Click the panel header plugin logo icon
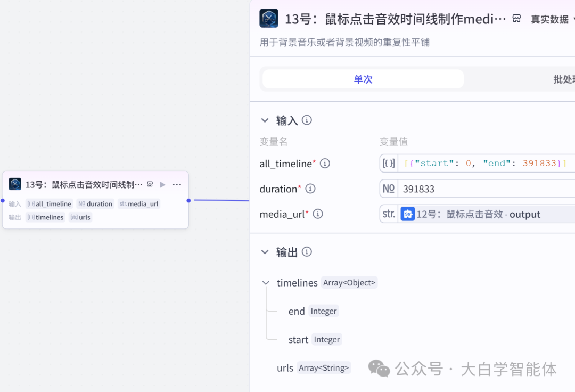This screenshot has width=575, height=392. pyautogui.click(x=269, y=18)
